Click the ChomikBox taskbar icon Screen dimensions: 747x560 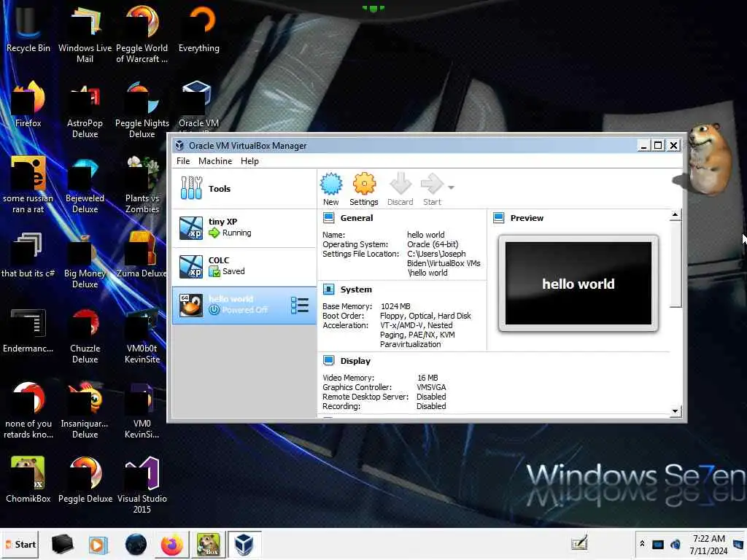208,544
